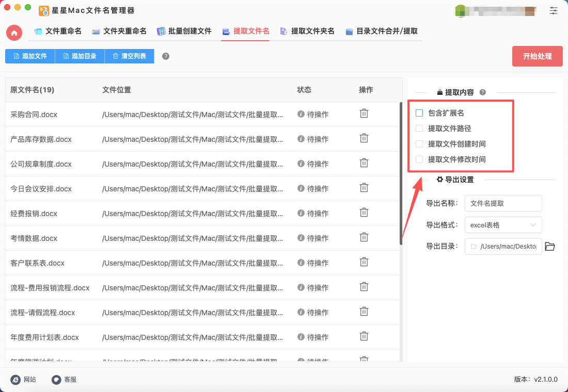
Task: Click the 添加文件 button
Action: [x=30, y=56]
